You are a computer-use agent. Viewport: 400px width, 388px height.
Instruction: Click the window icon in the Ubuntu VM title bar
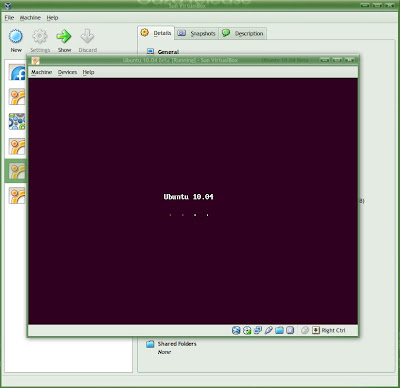point(35,61)
